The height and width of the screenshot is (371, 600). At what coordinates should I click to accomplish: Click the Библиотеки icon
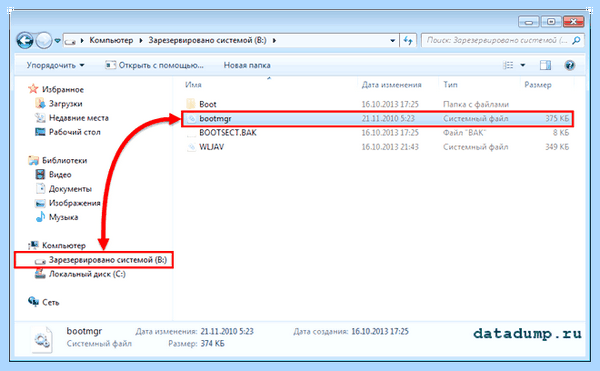tap(33, 160)
